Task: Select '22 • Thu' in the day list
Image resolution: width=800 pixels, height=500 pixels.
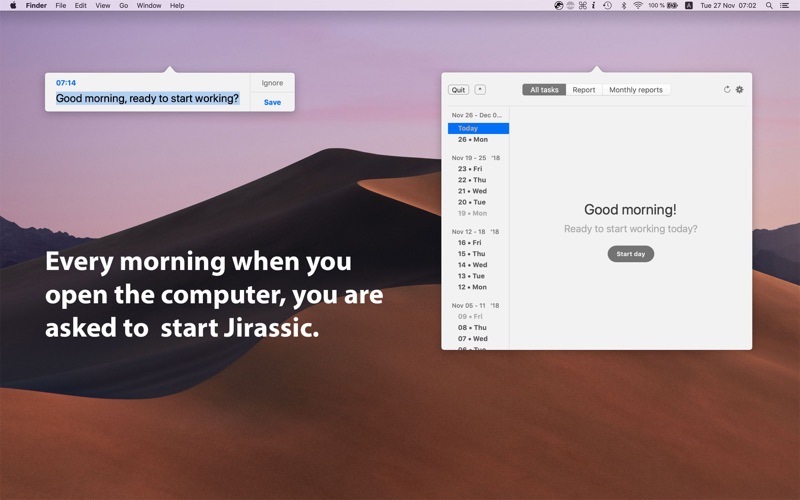Action: 472,180
